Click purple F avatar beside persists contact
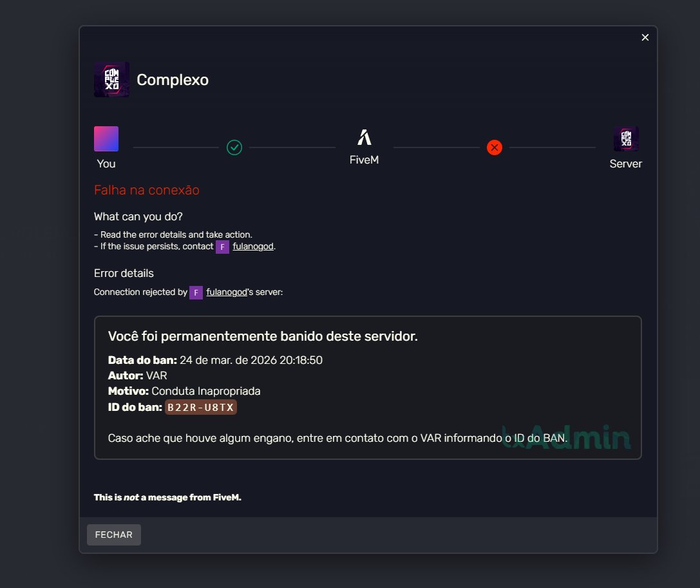Screen dimensions: 700x588 pos(222,247)
